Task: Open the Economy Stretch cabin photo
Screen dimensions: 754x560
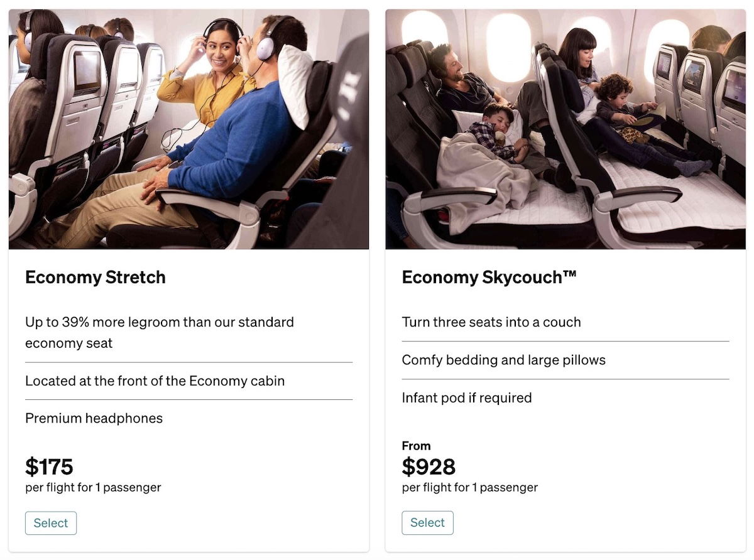Action: (188, 129)
